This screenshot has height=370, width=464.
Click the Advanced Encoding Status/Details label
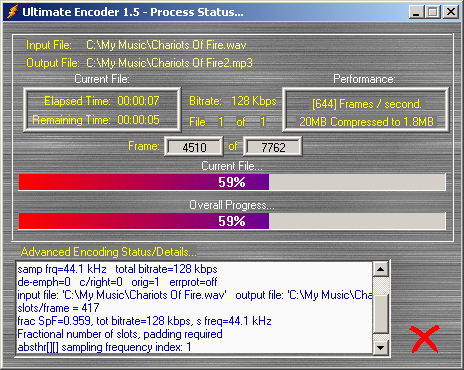click(108, 252)
